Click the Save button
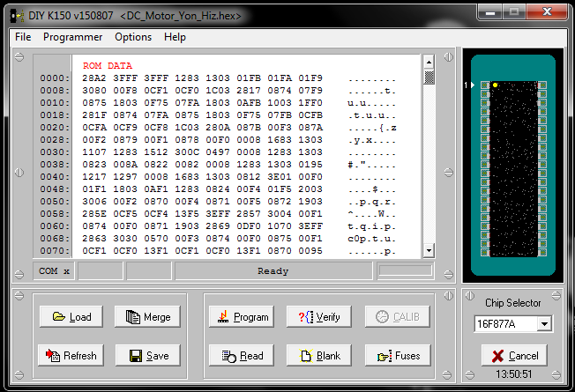Viewport: 575px width, 392px height. tap(148, 355)
